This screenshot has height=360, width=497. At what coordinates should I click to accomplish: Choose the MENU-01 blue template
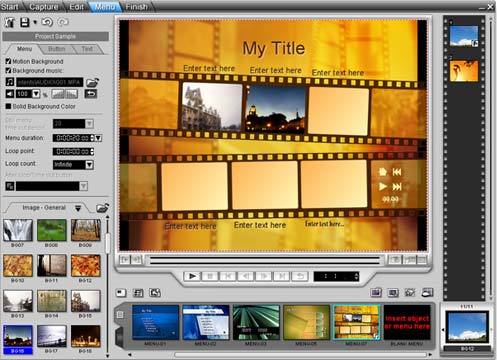pyautogui.click(x=155, y=323)
